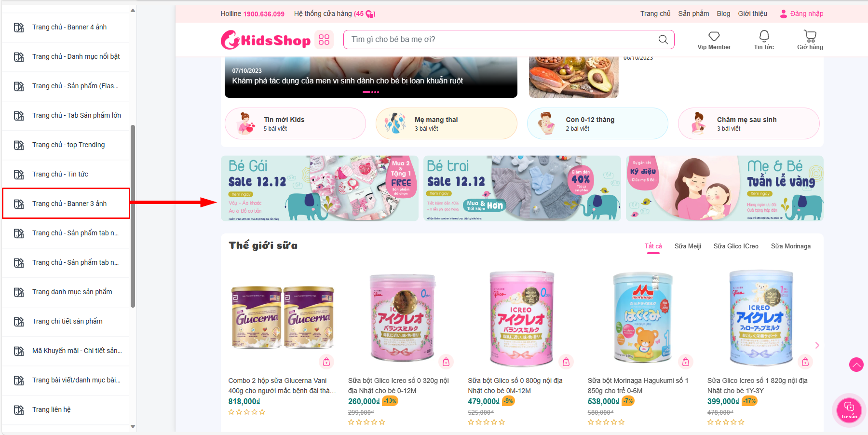Open the Tin tức bell icon

[x=764, y=36]
